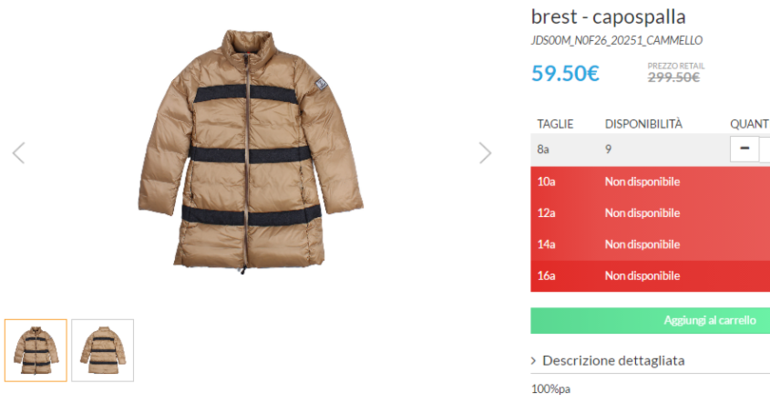The image size is (770, 414).
Task: Click the TAGLIE column header
Action: pyautogui.click(x=555, y=124)
